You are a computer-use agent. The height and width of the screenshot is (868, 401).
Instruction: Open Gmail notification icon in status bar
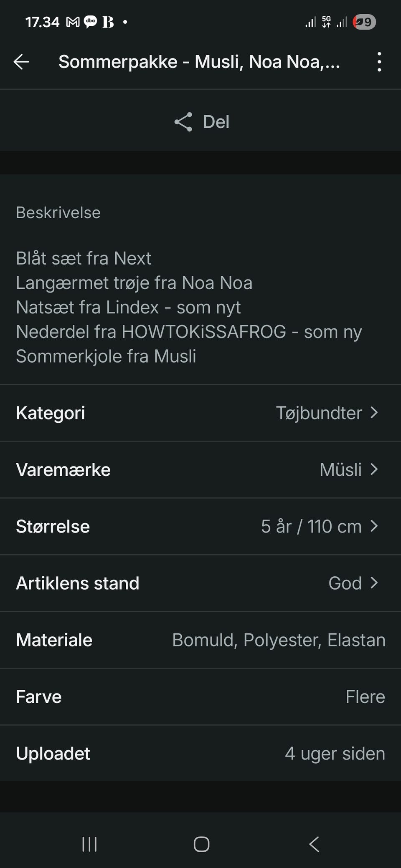73,22
